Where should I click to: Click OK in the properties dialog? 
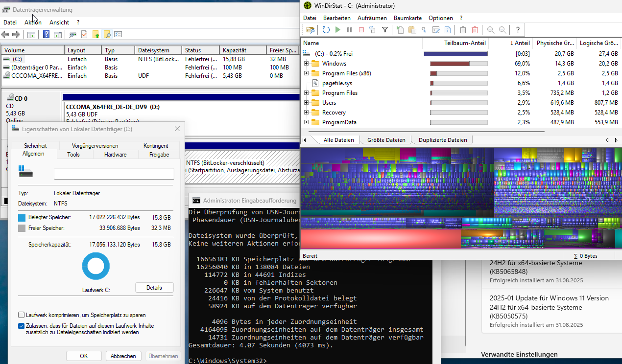point(84,356)
